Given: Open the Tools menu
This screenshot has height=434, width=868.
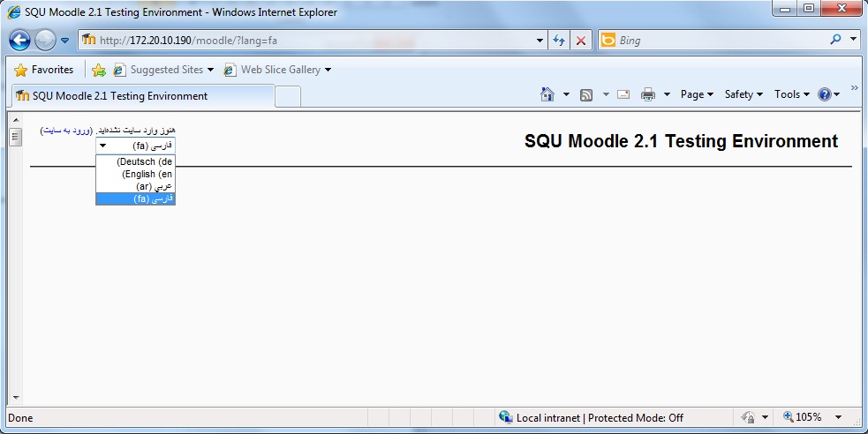Looking at the screenshot, I should (x=791, y=94).
